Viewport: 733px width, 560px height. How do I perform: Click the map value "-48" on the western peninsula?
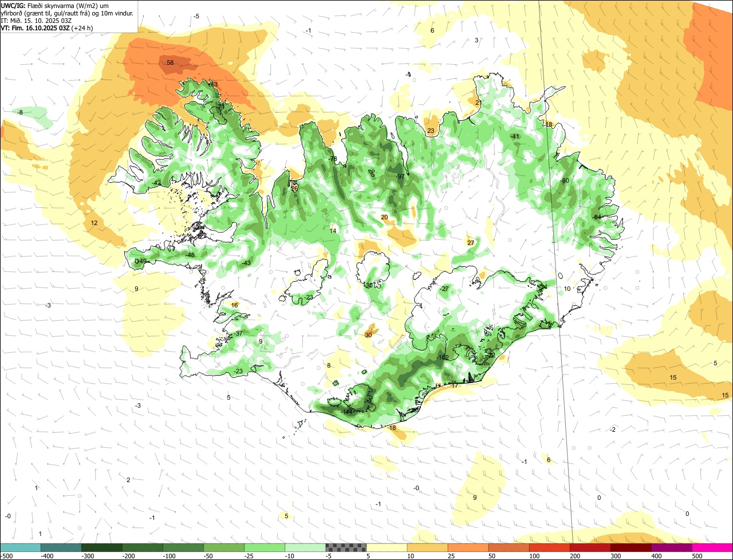pos(190,255)
